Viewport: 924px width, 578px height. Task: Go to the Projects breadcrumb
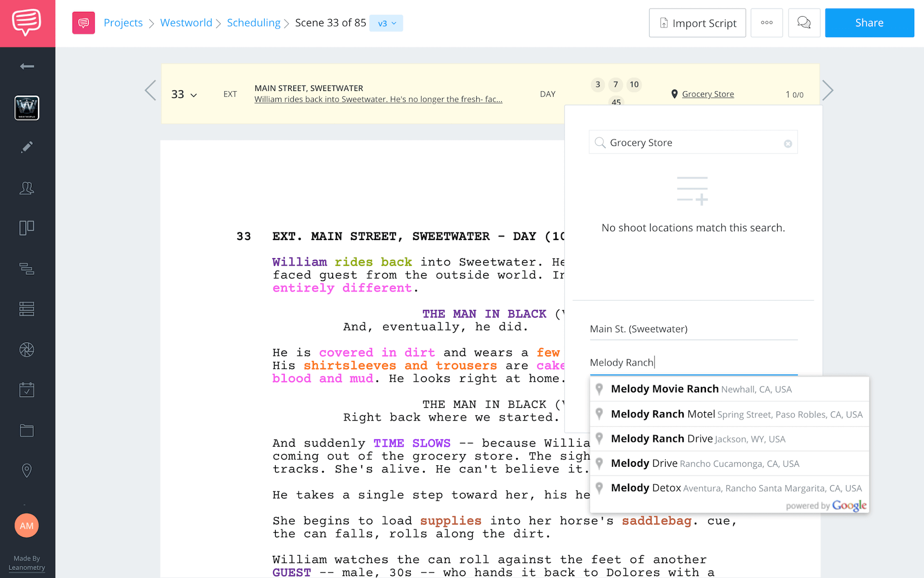coord(123,23)
